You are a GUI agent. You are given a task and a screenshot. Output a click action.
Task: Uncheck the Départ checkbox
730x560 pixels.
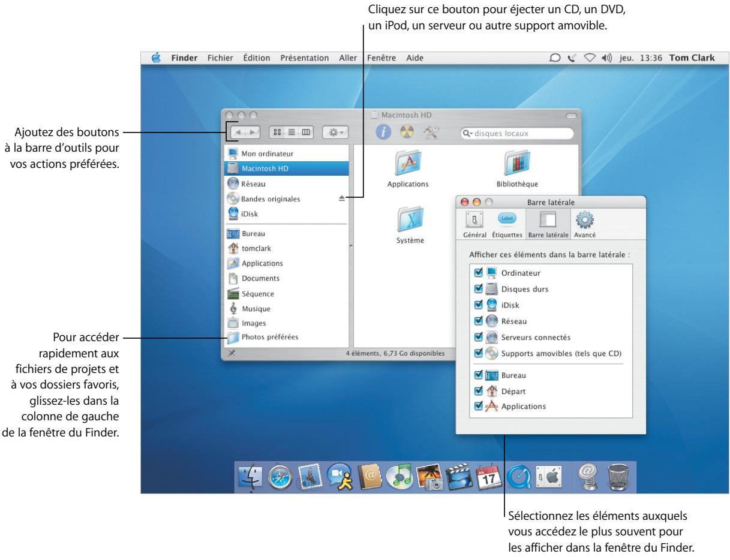point(478,390)
